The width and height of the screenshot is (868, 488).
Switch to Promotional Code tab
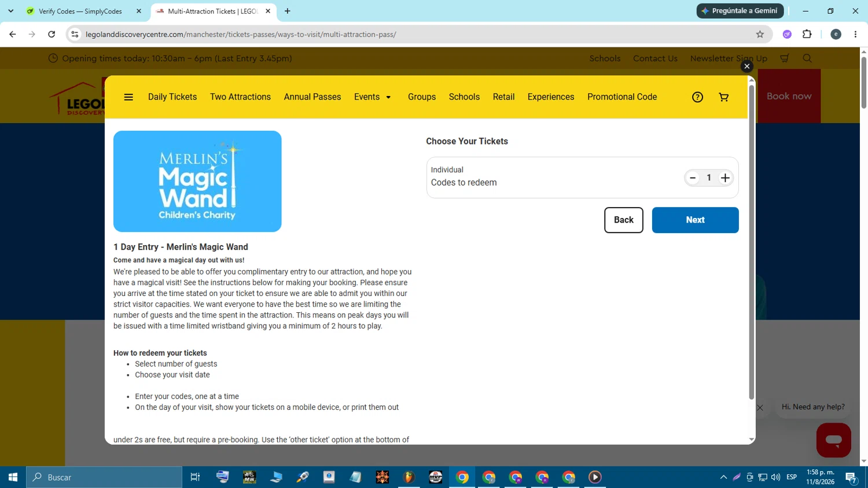click(x=622, y=97)
